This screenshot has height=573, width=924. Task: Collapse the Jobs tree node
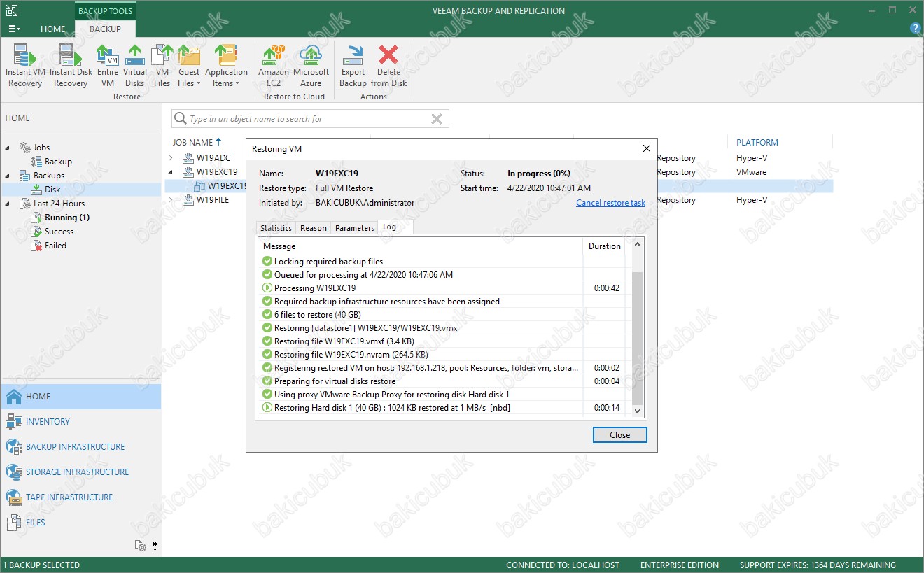tap(8, 148)
